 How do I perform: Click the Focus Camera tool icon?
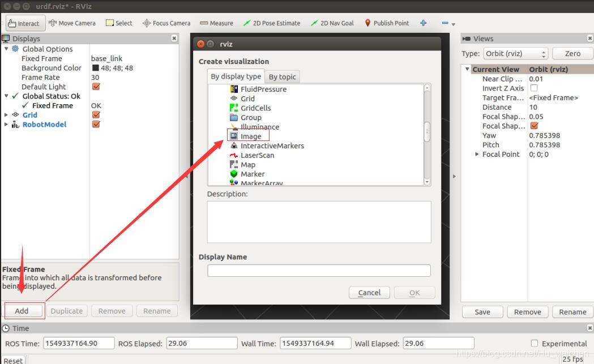click(147, 23)
